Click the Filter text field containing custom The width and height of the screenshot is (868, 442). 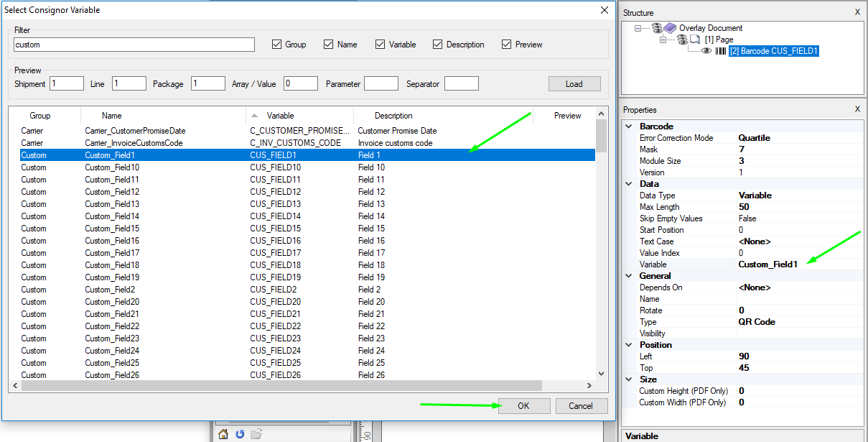(134, 45)
